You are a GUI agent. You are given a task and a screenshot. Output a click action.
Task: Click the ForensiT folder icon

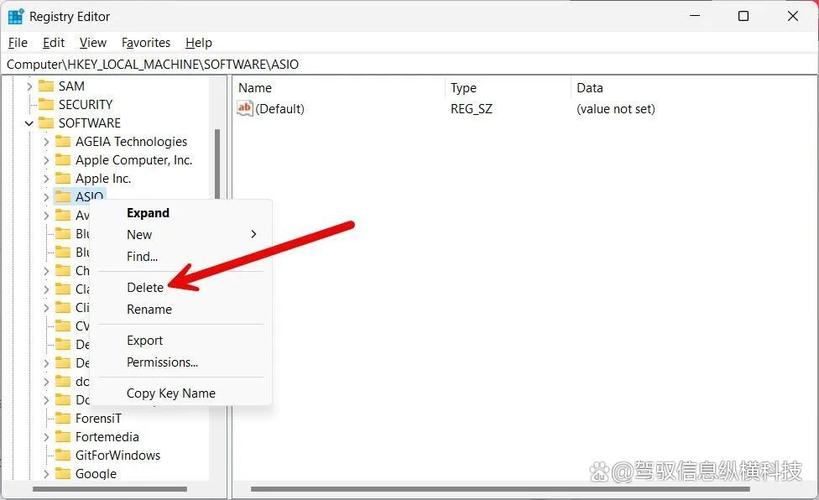[63, 418]
